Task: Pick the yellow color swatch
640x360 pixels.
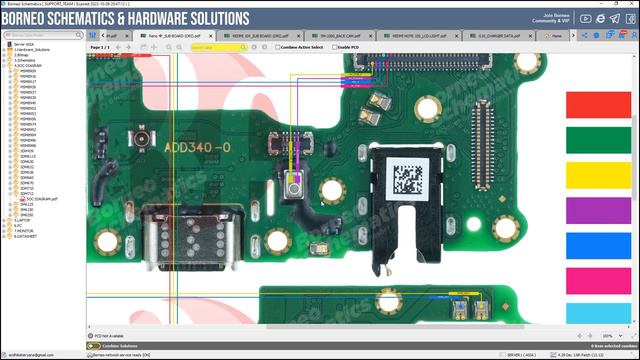Action: click(x=598, y=175)
